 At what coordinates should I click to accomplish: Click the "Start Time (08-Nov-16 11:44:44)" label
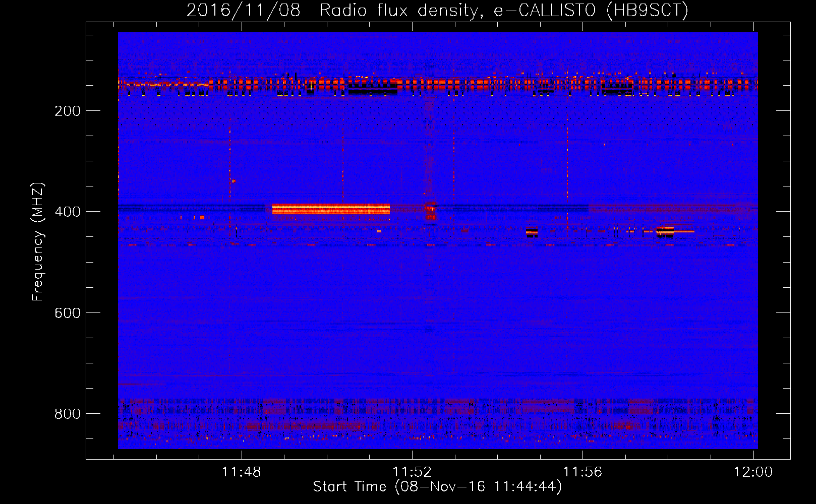click(437, 487)
